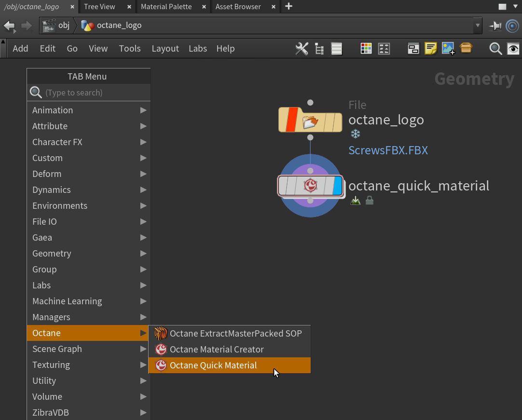Screen dimensions: 522x420
Task: Open the path bar dropdown arrow
Action: tap(478, 26)
